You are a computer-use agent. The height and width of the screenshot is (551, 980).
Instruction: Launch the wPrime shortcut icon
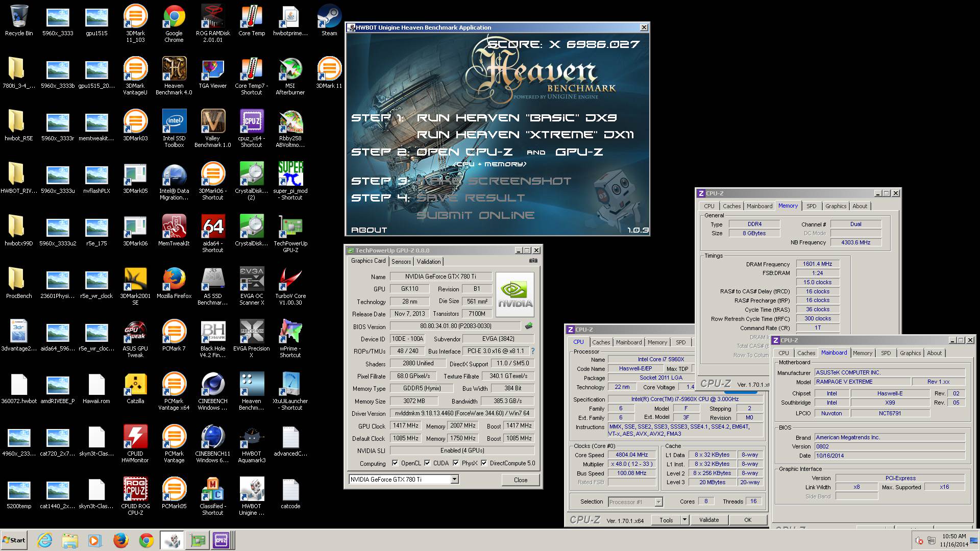click(x=290, y=339)
